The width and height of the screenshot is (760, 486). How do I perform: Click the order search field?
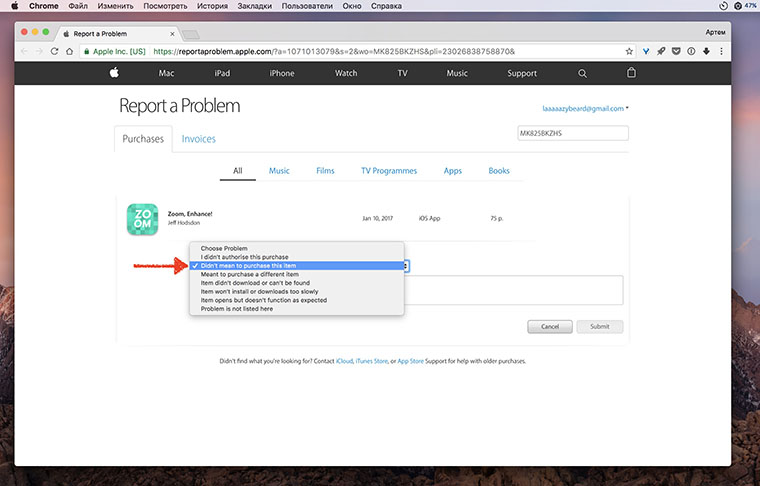pos(572,133)
